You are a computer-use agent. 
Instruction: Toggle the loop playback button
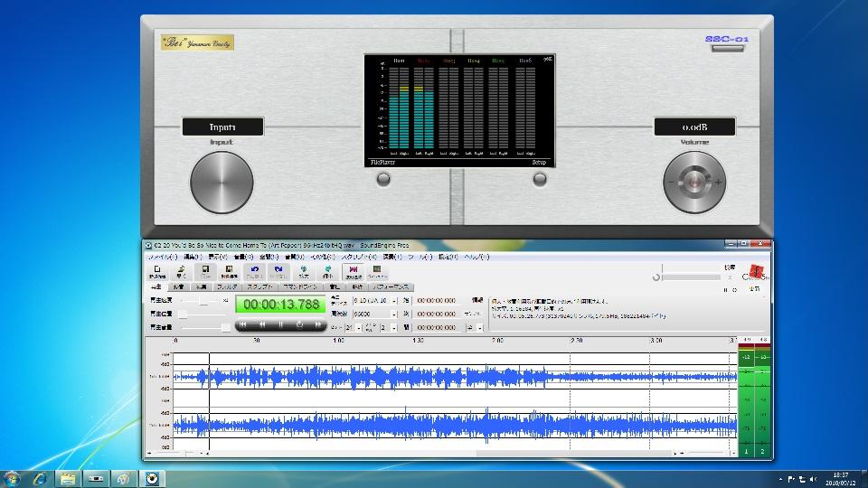tap(299, 324)
